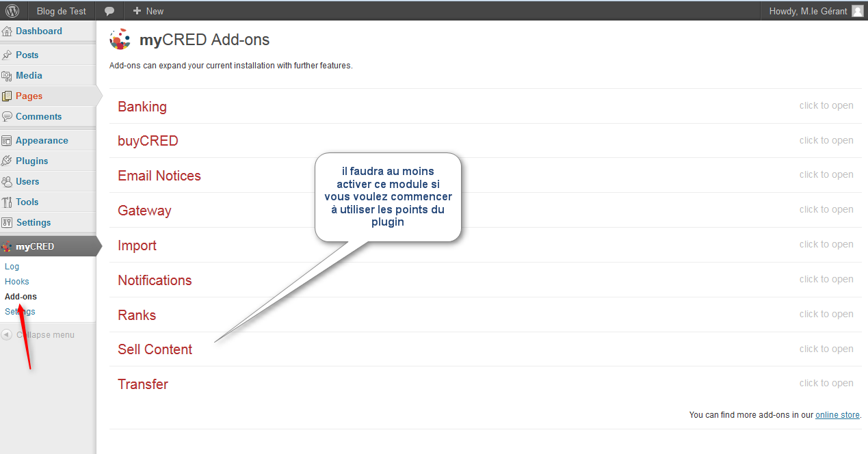Click "click to open" in the Transfer row
Screen dimensions: 868x454
click(826, 383)
